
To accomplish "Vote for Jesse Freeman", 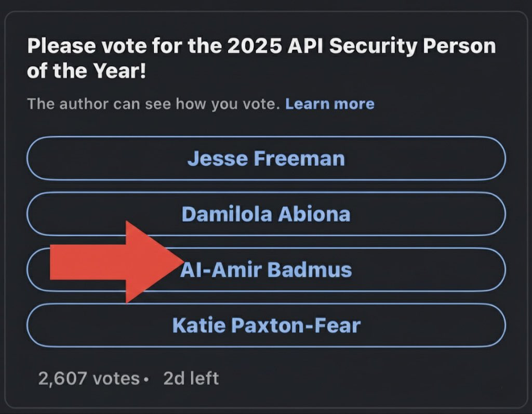I will (266, 158).
